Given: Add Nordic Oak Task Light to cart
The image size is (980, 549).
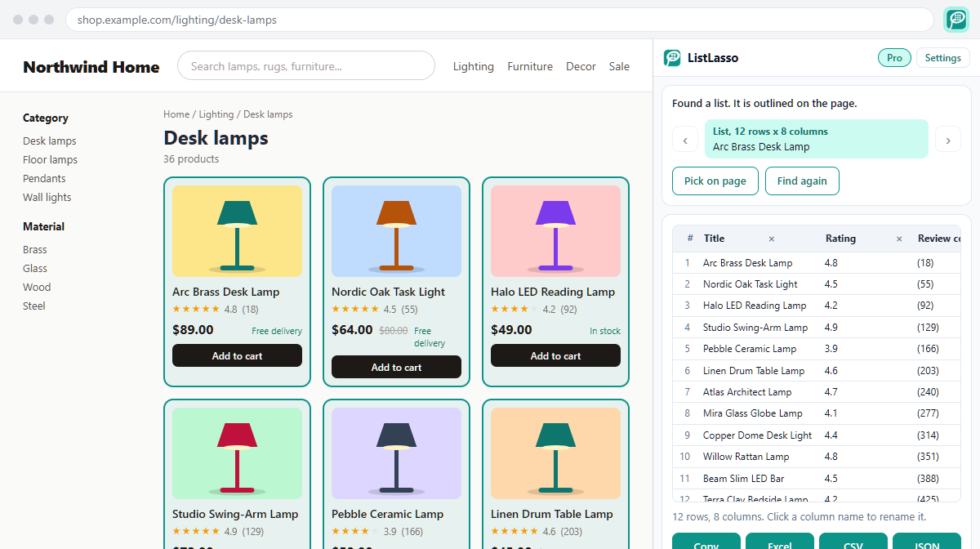Looking at the screenshot, I should (396, 367).
